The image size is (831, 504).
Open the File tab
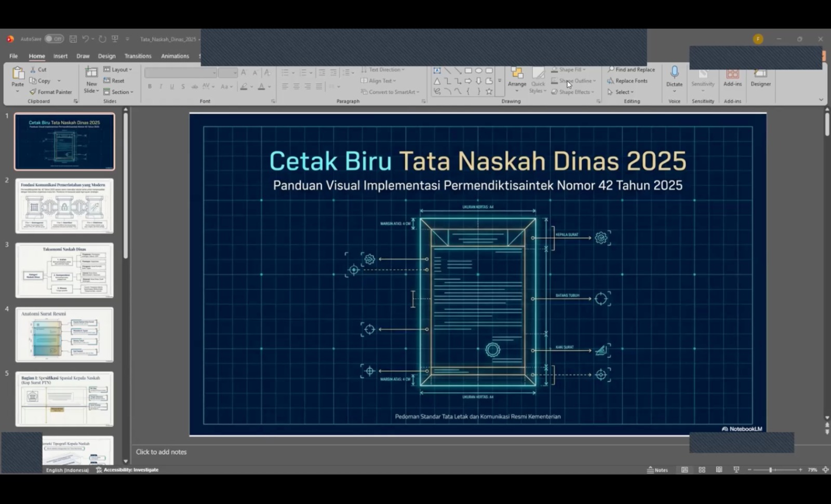click(x=14, y=56)
